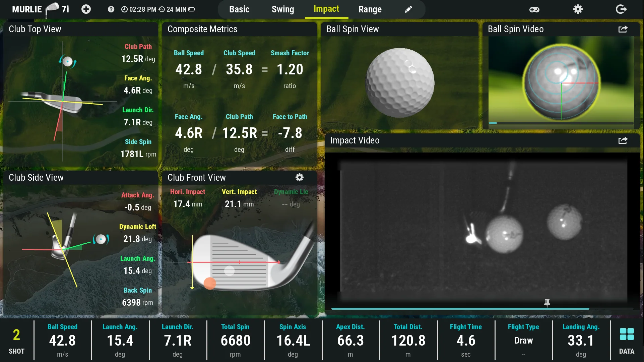Seek the Impact Video progress bar

coord(482,308)
